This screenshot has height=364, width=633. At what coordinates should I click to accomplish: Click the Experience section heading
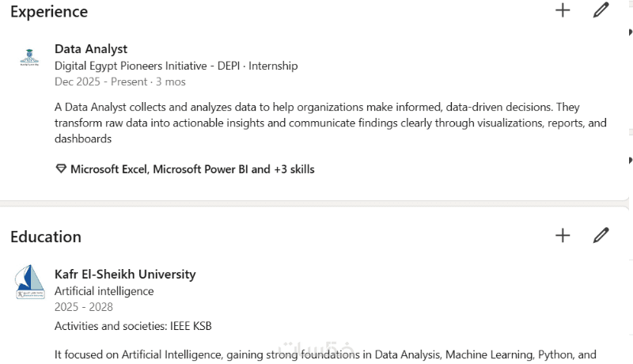coord(49,12)
